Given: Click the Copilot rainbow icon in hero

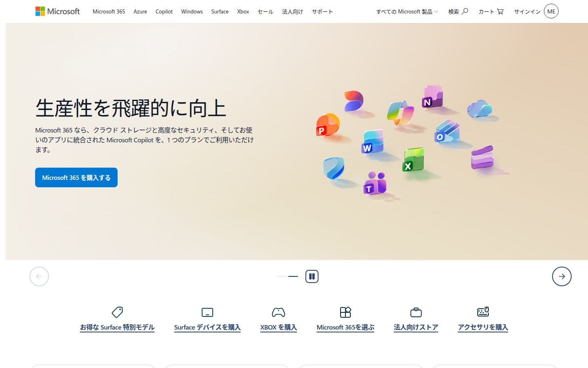Looking at the screenshot, I should [400, 112].
